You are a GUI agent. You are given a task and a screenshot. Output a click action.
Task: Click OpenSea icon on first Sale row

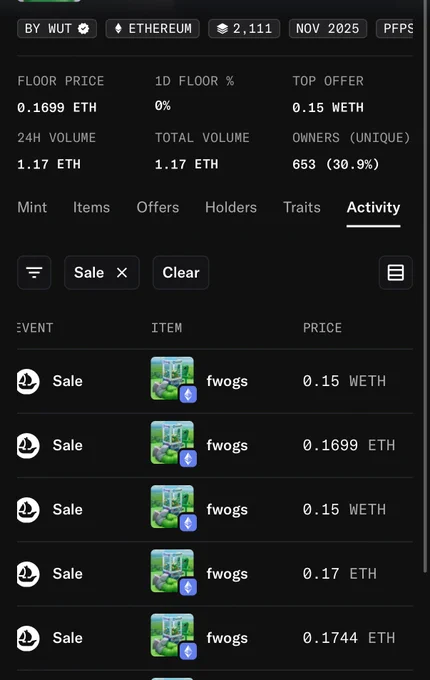point(28,382)
